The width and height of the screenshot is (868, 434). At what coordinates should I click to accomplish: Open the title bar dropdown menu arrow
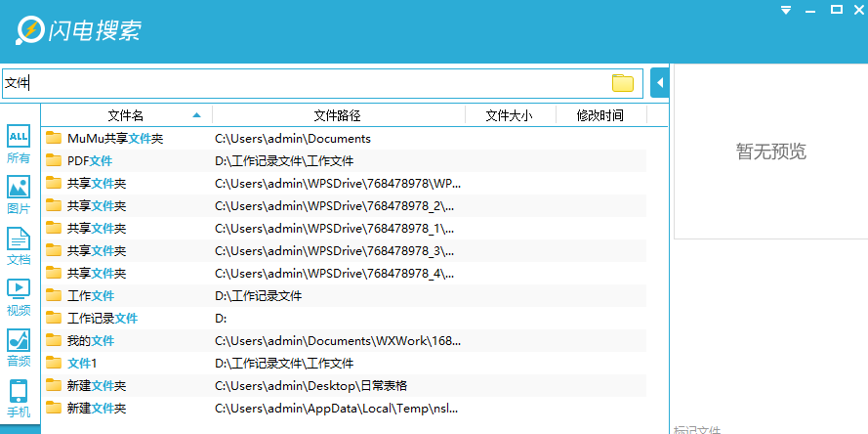[786, 11]
